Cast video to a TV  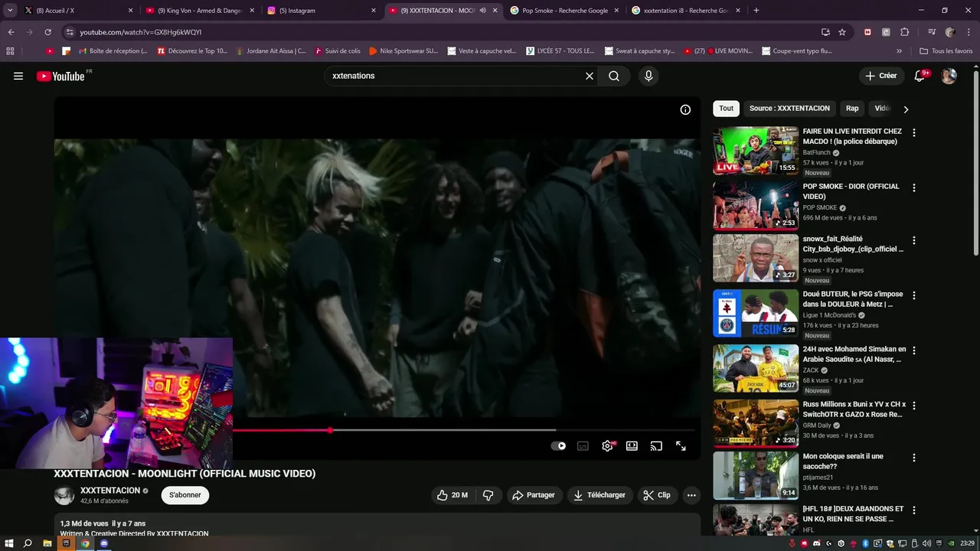[656, 446]
